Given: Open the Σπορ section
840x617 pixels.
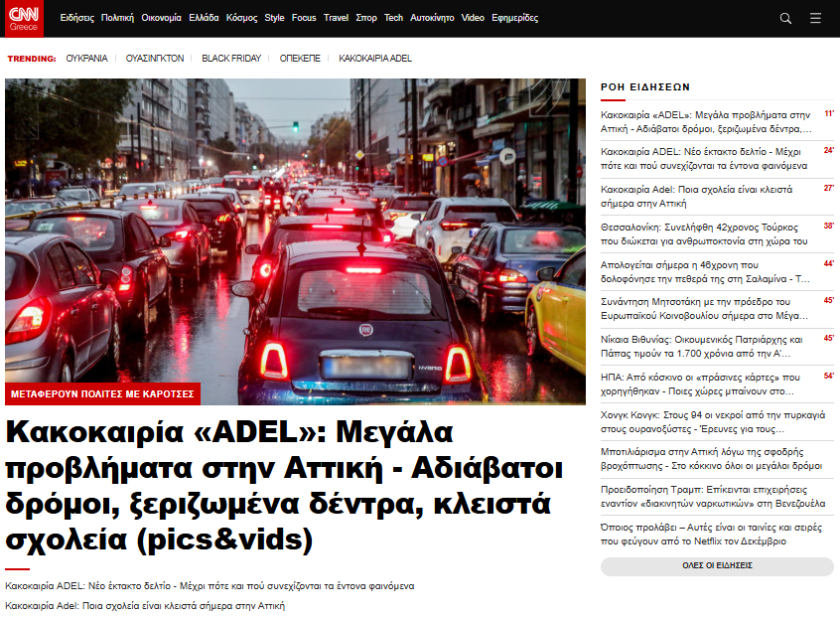Looking at the screenshot, I should [x=366, y=18].
